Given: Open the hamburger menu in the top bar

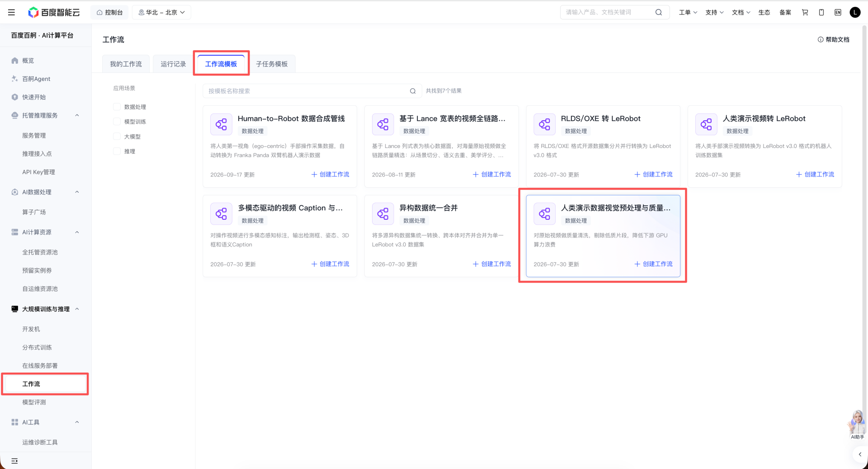Looking at the screenshot, I should [11, 12].
